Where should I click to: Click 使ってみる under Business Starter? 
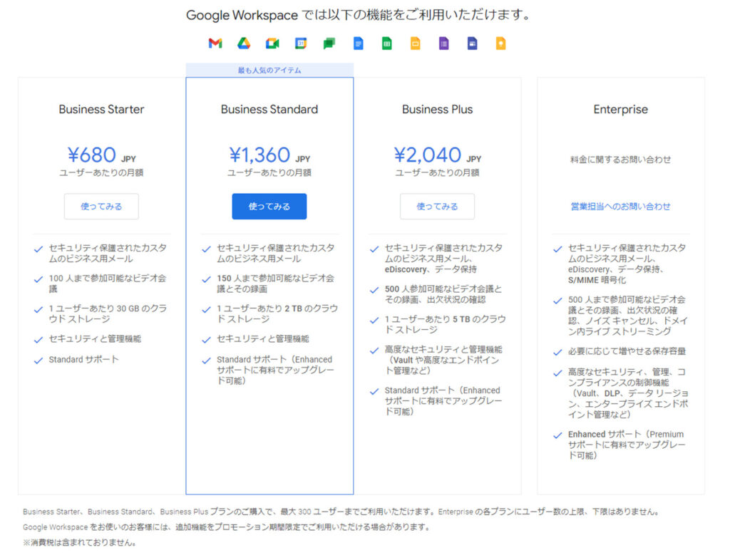101,206
